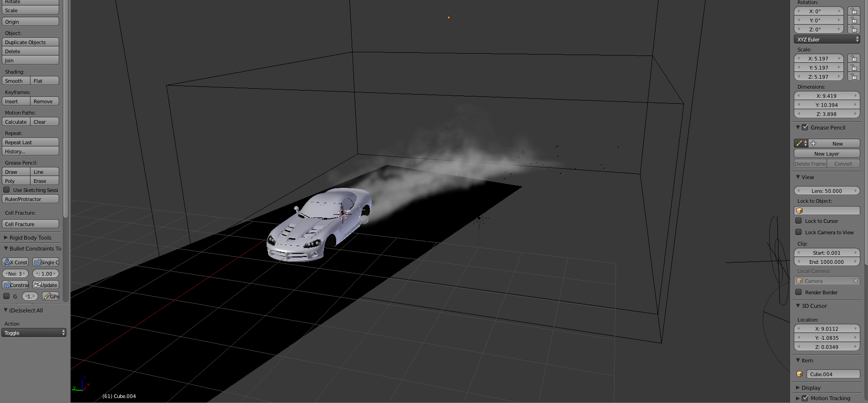The width and height of the screenshot is (868, 403).
Task: Check Use Sketching Sessions option
Action: pyautogui.click(x=6, y=190)
